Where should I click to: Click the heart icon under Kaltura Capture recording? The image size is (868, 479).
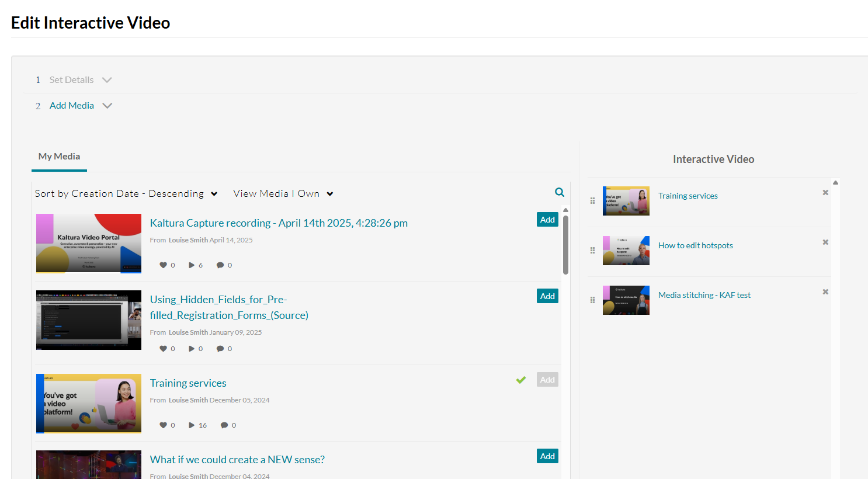[x=164, y=265]
